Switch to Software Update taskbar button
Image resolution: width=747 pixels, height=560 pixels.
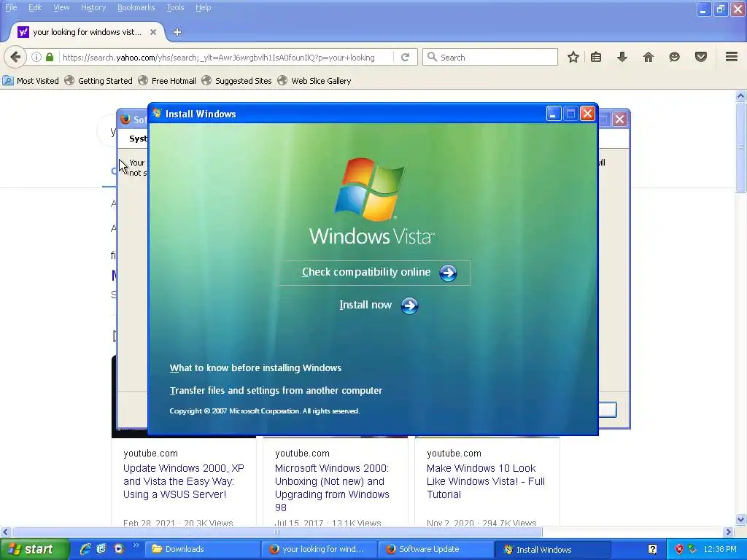(x=436, y=549)
